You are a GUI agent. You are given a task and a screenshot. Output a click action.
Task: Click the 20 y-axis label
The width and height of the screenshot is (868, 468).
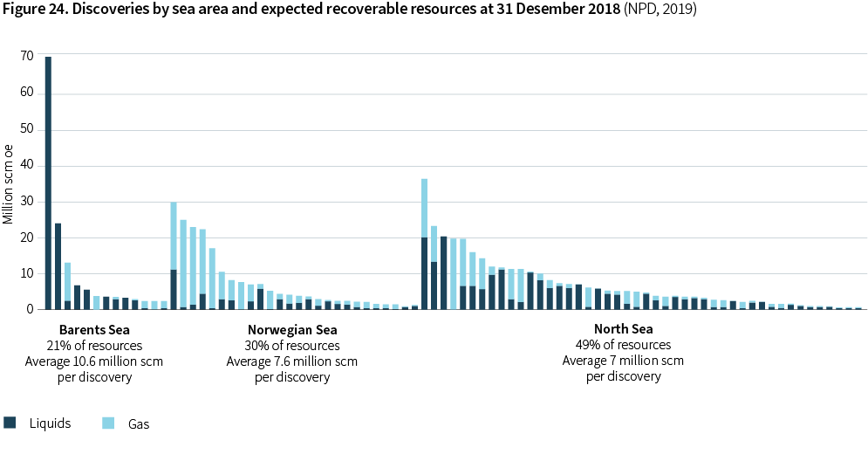tap(26, 237)
